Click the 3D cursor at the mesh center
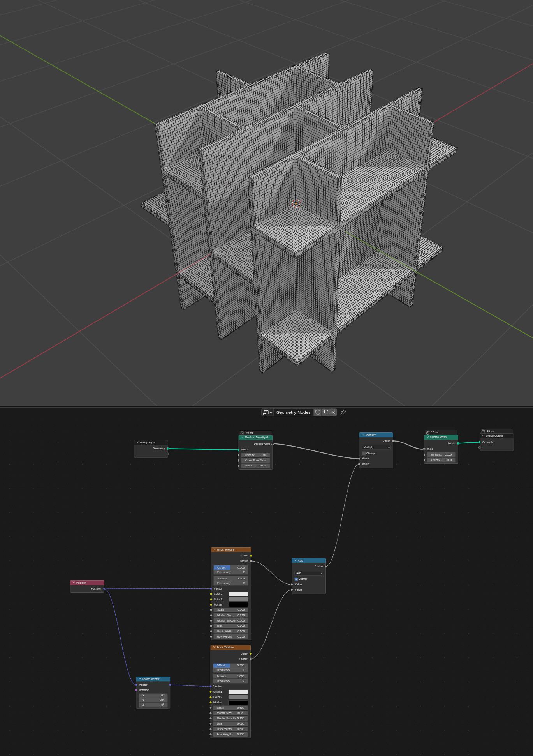This screenshot has height=756, width=533. tap(296, 203)
